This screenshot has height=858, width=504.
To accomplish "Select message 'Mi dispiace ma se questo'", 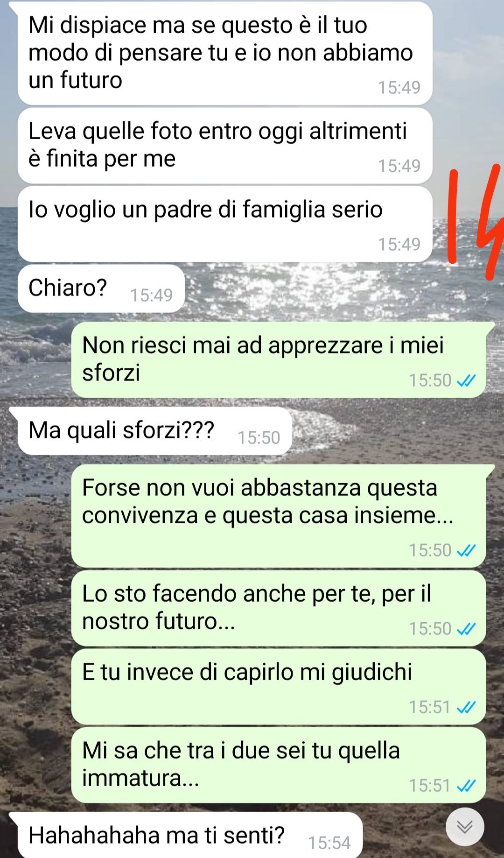I will tap(225, 54).
